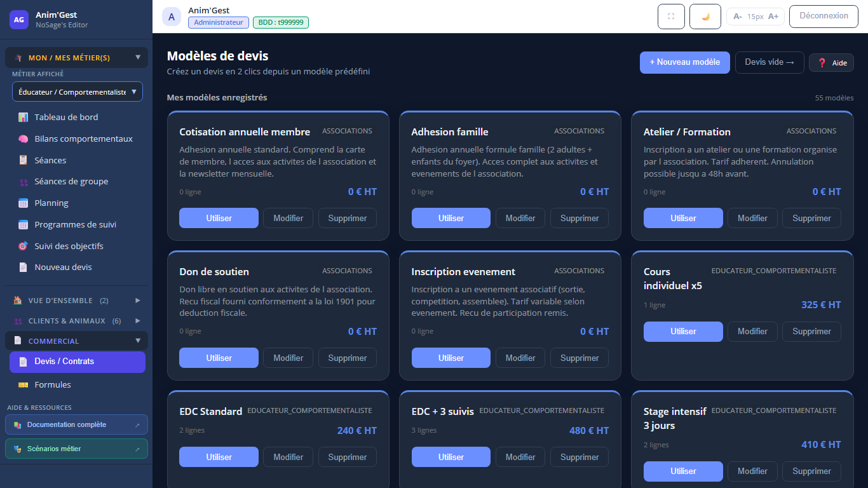Click the Nouveau devis document icon

[24, 268]
